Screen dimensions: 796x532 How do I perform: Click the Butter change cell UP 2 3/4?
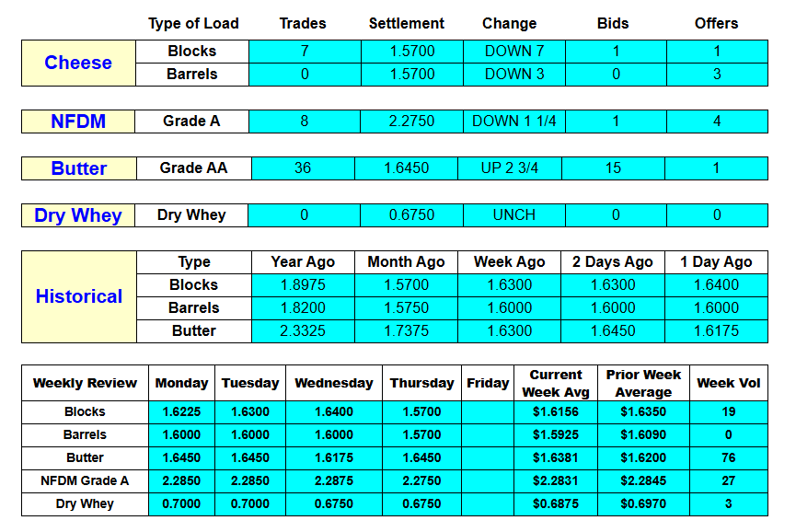click(x=509, y=168)
